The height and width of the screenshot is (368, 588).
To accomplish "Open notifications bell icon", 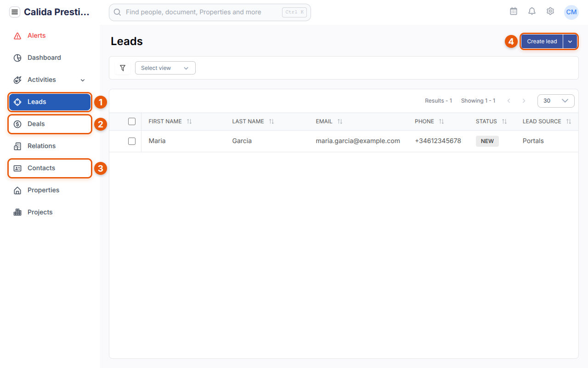I will pyautogui.click(x=532, y=11).
